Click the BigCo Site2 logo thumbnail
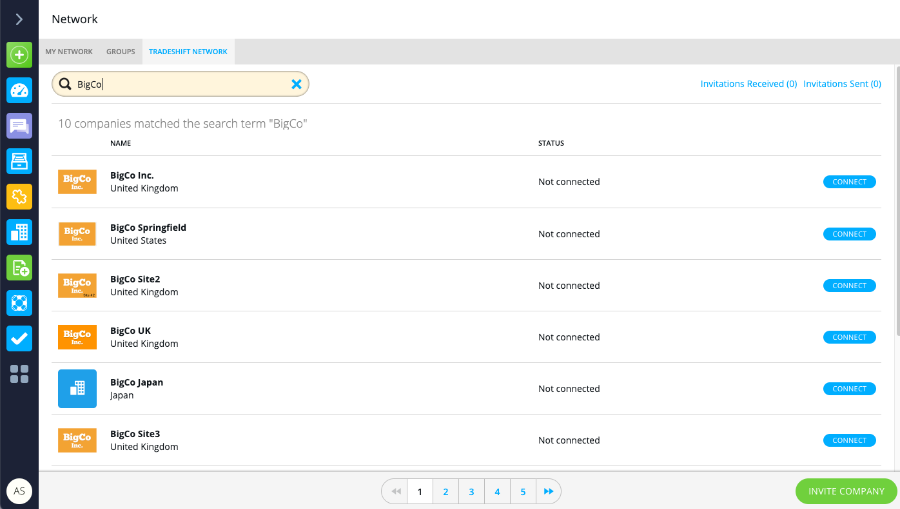 pyautogui.click(x=77, y=286)
